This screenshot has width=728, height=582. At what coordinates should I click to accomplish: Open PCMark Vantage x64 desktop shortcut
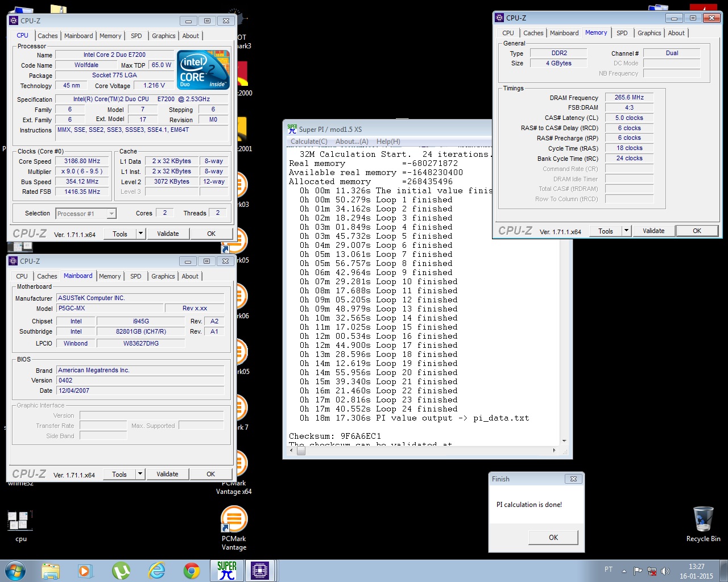tap(234, 473)
